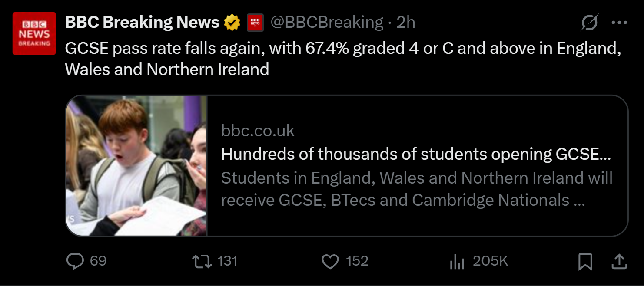
Task: Open Grok explain-this-post icon
Action: click(x=589, y=23)
